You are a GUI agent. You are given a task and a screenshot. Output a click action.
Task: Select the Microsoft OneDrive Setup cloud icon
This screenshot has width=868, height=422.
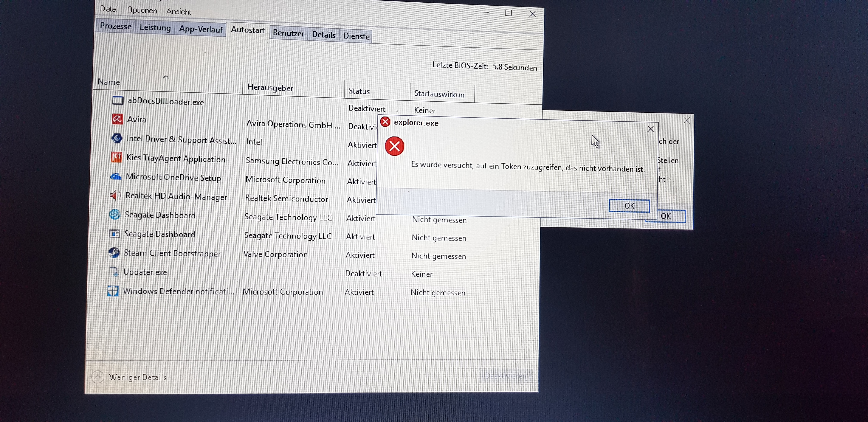tap(116, 176)
